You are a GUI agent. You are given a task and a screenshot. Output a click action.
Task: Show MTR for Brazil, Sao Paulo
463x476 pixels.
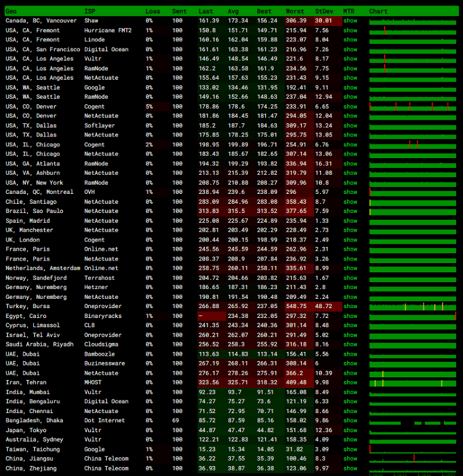(x=350, y=211)
